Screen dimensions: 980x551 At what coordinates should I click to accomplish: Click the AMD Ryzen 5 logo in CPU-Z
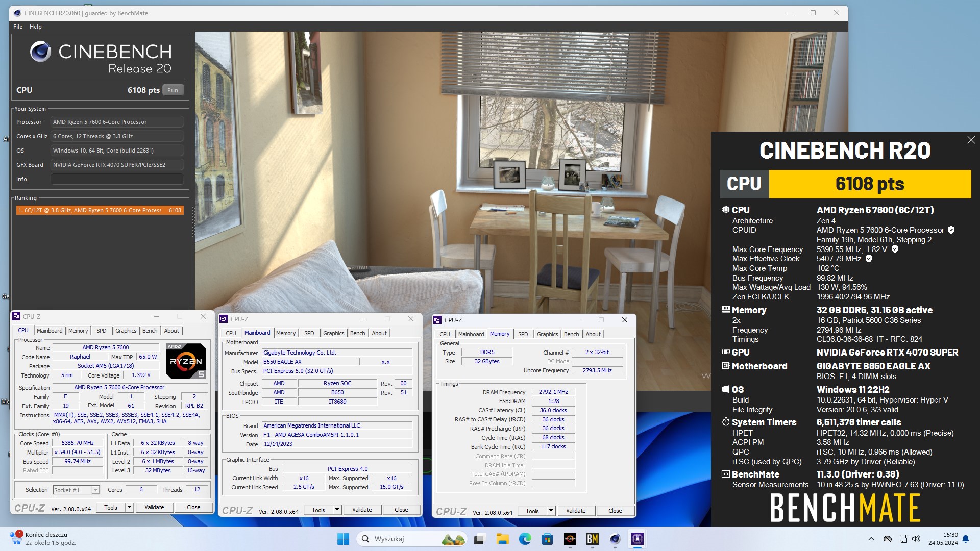point(186,361)
